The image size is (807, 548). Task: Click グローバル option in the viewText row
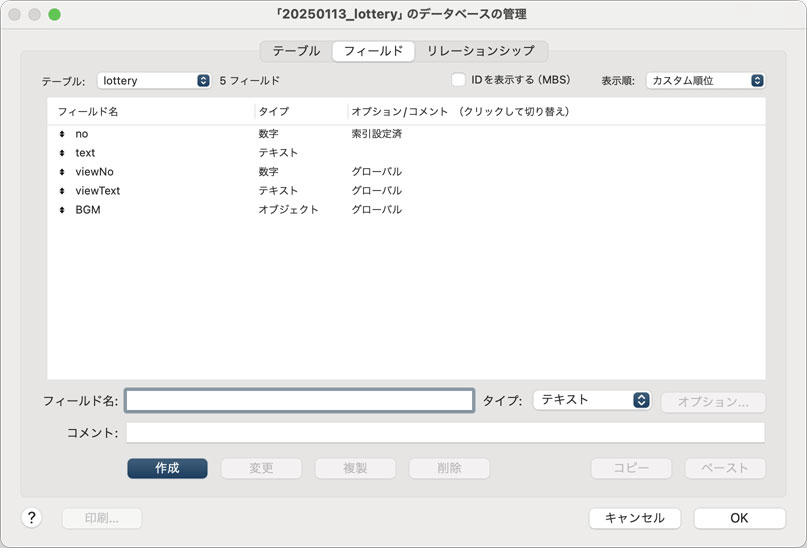point(376,191)
